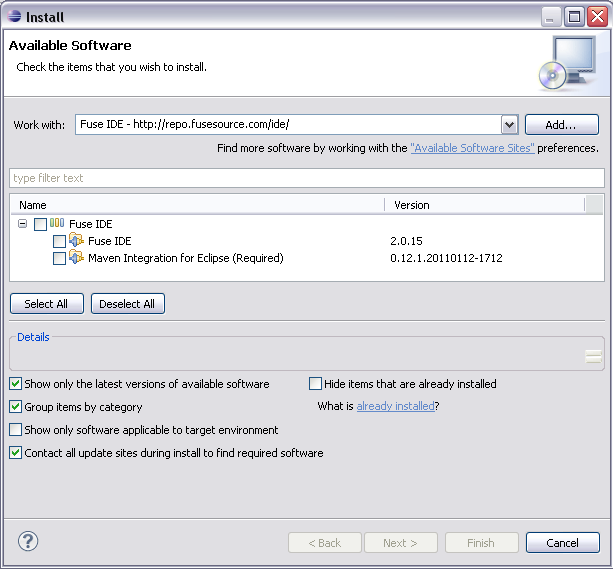This screenshot has height=569, width=613.
Task: Open the Available Software Sites link
Action: click(x=472, y=148)
